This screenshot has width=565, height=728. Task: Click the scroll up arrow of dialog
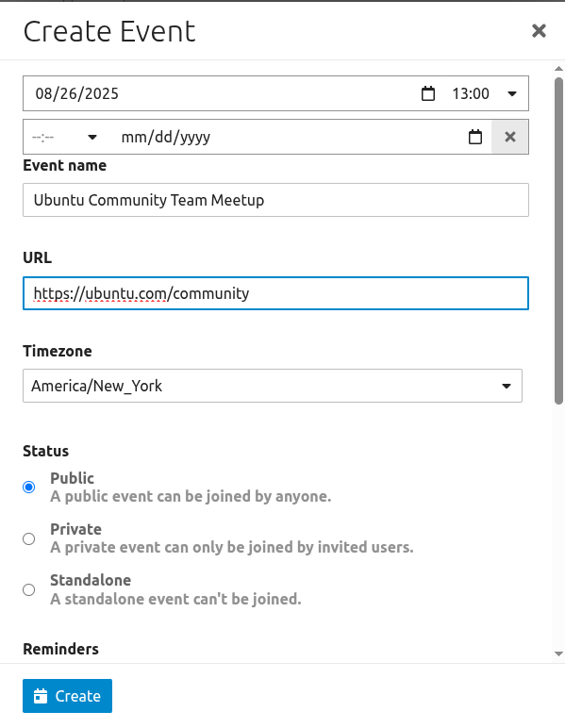tap(558, 69)
